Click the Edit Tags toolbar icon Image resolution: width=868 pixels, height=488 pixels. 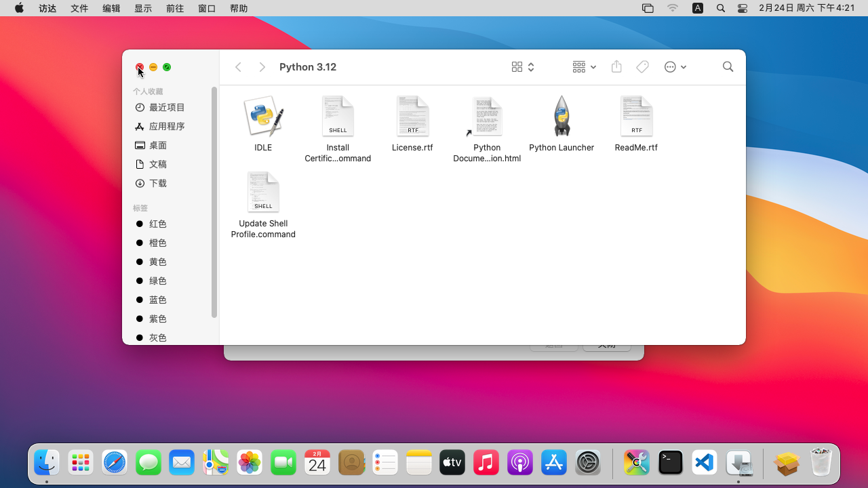(642, 66)
